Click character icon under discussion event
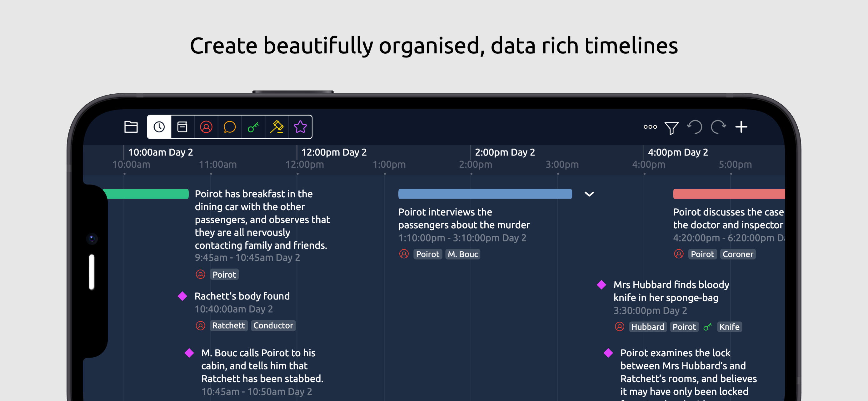The height and width of the screenshot is (401, 868). [679, 254]
